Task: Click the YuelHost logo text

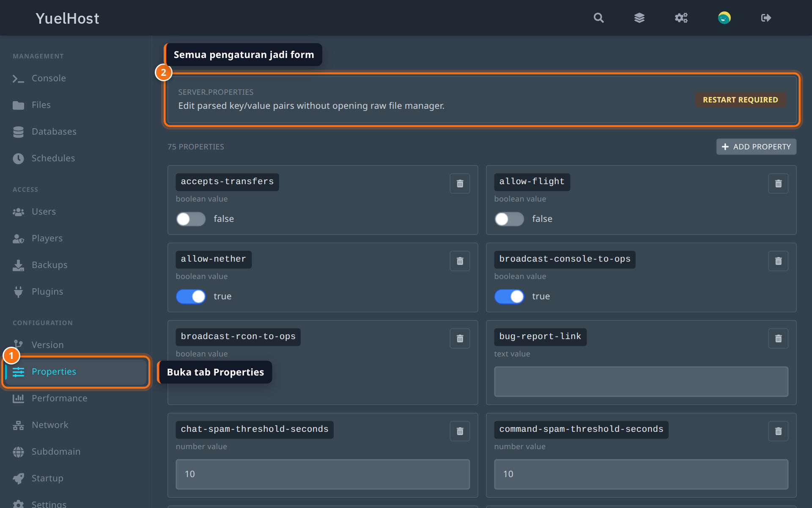Action: point(67,18)
